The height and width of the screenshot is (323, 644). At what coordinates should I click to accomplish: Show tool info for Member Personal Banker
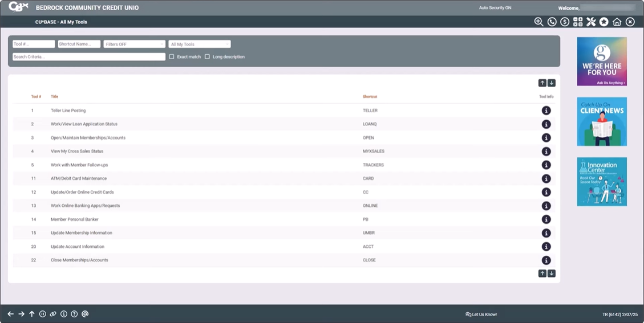(x=546, y=219)
